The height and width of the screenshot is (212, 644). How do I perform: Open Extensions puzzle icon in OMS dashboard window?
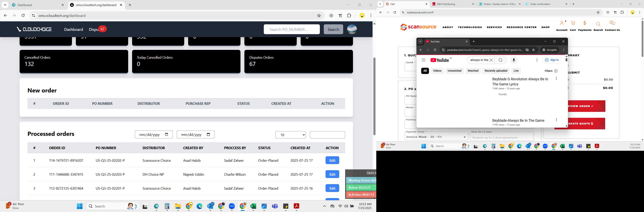pyautogui.click(x=349, y=16)
